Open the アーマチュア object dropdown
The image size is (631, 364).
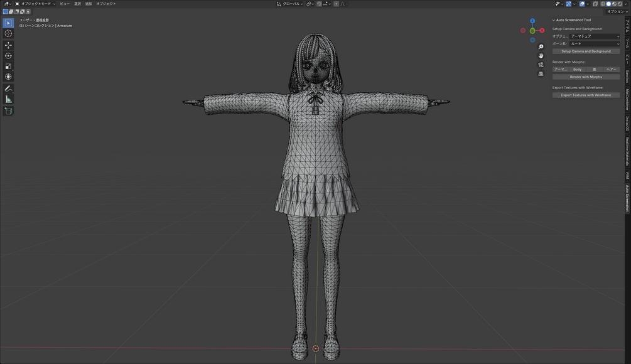[595, 36]
